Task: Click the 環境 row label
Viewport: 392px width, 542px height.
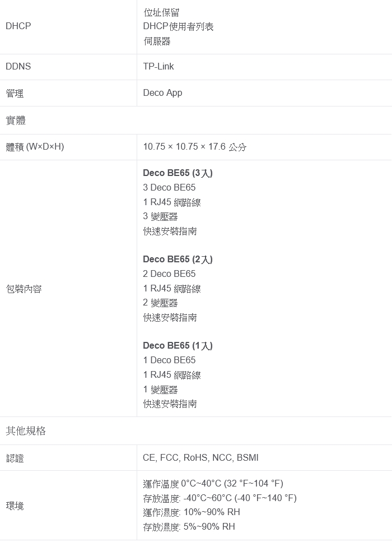Action: tap(15, 506)
